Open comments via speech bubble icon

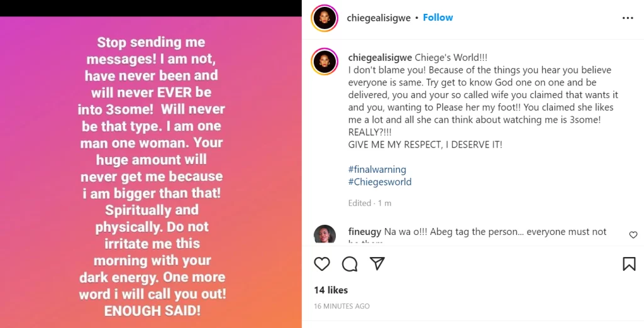click(x=350, y=264)
